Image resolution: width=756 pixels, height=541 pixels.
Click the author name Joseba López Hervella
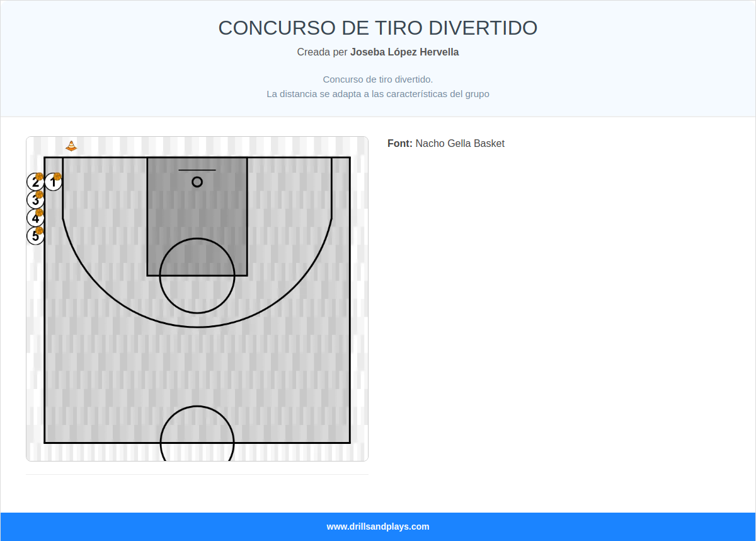pyautogui.click(x=404, y=52)
